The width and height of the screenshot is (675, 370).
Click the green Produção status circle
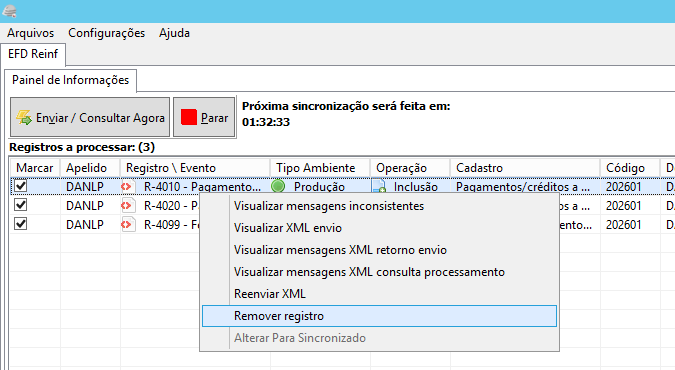tap(278, 186)
